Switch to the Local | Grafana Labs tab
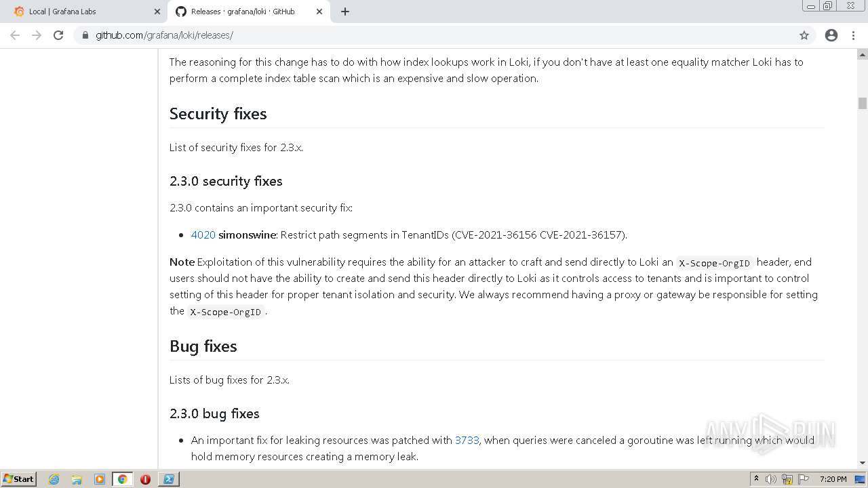Viewport: 868px width, 488px height. point(81,12)
